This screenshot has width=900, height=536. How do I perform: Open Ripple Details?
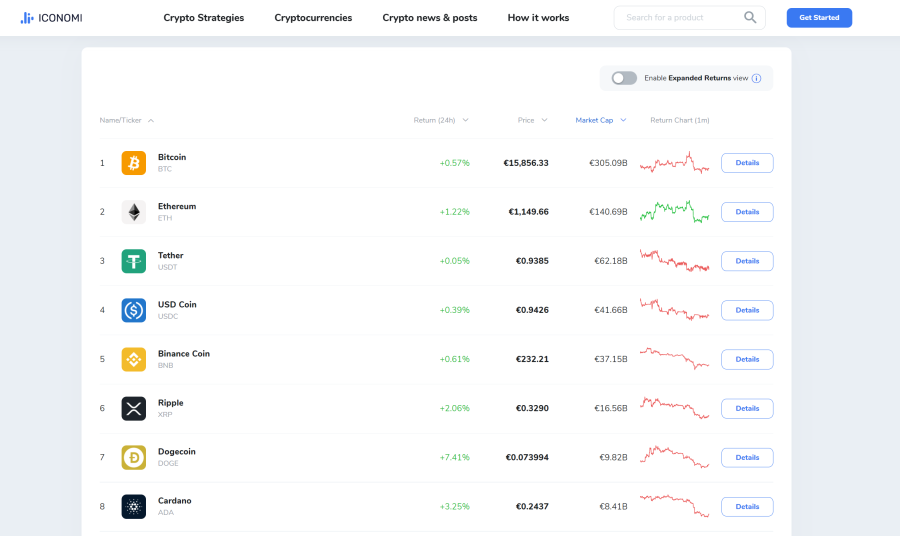(747, 409)
